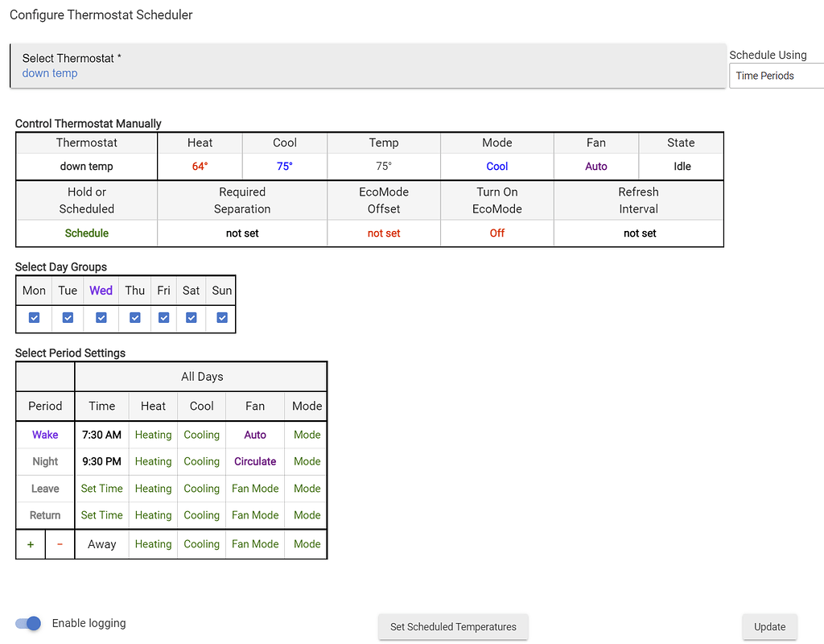Toggle the Enable logging switch

[27, 623]
